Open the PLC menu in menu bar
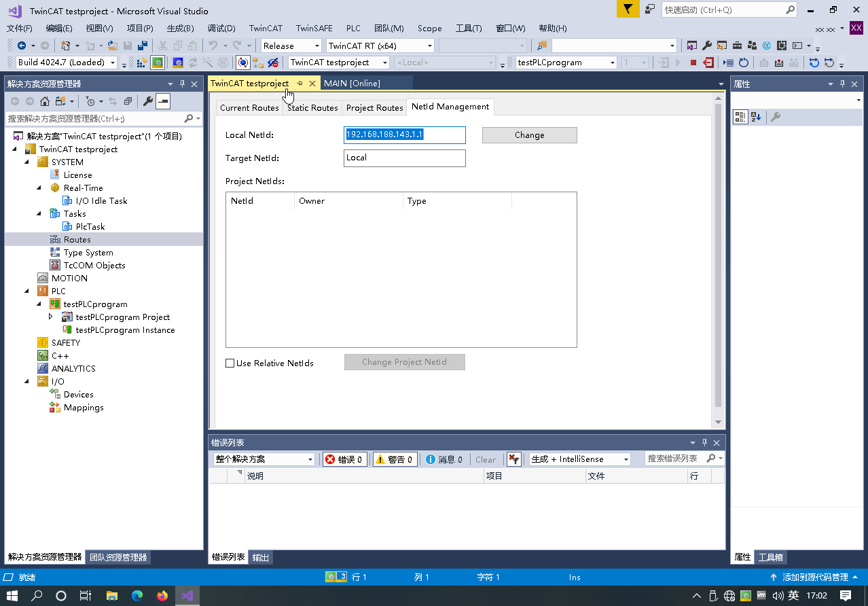Image resolution: width=868 pixels, height=606 pixels. click(x=353, y=28)
